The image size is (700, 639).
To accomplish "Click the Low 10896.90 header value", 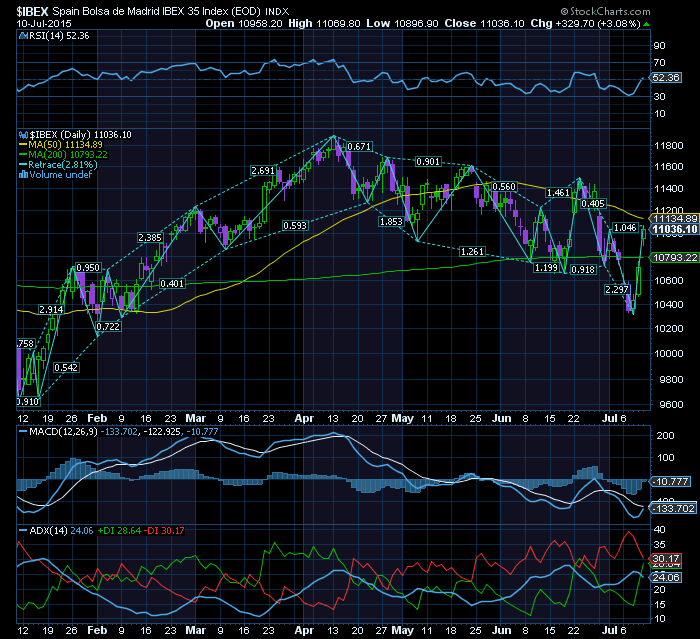I will point(402,23).
